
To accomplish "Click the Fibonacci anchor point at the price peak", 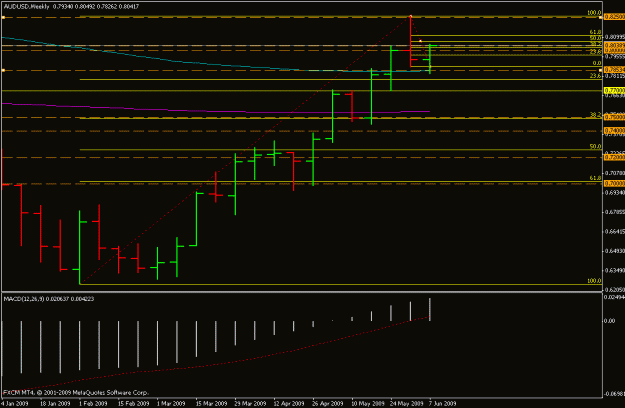I will (411, 16).
